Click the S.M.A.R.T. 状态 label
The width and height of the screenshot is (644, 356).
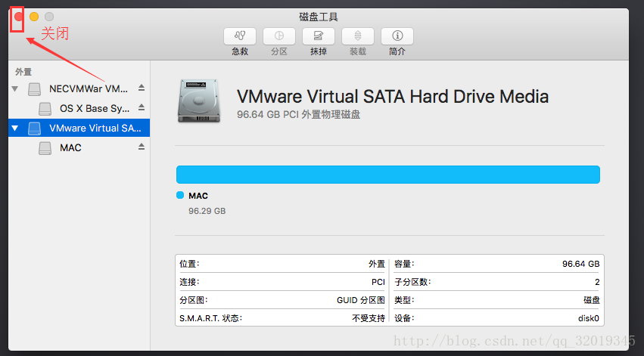click(x=210, y=318)
